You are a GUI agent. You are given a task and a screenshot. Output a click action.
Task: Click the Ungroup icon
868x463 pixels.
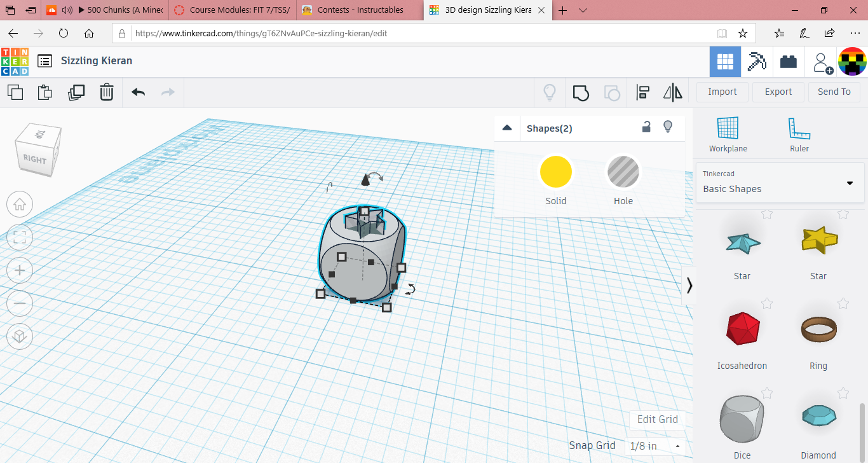click(611, 93)
